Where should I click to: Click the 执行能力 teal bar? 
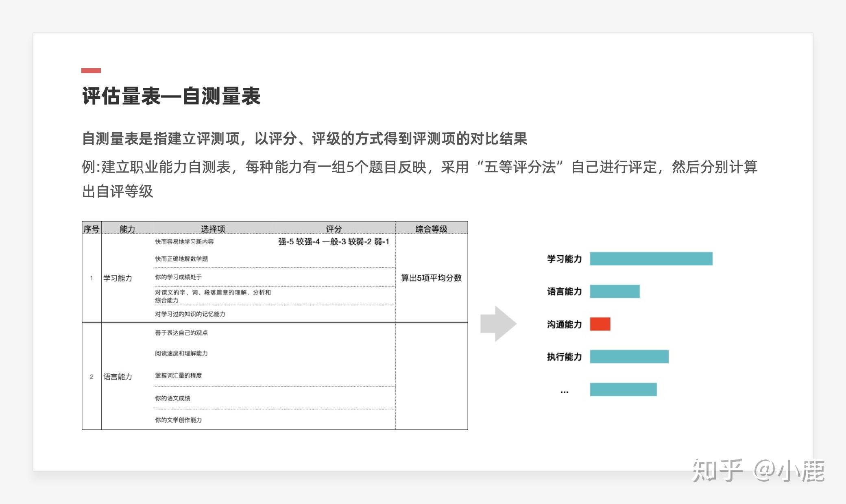629,356
